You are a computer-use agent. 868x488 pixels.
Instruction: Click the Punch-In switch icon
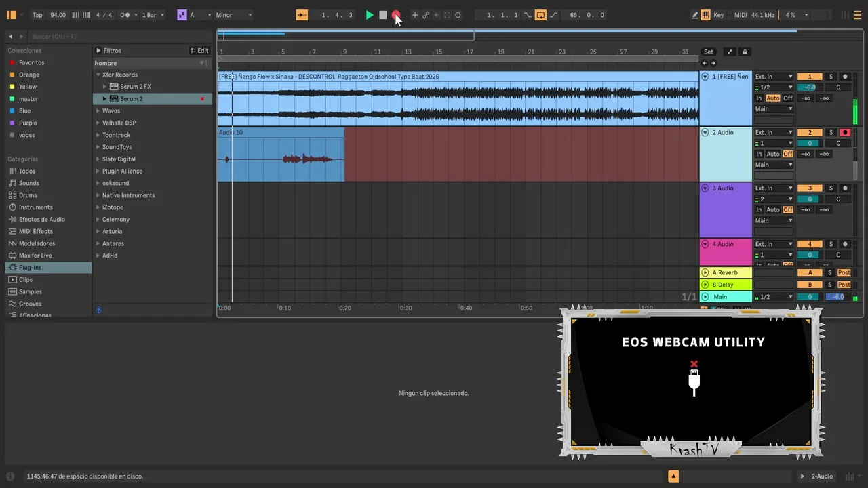point(528,15)
